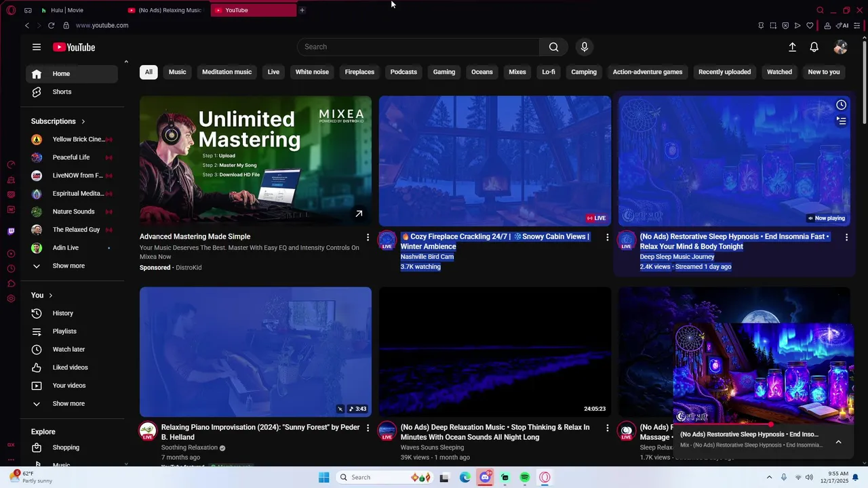Image resolution: width=868 pixels, height=488 pixels.
Task: Open the GX Corner icon in sidebar
Action: point(11,445)
